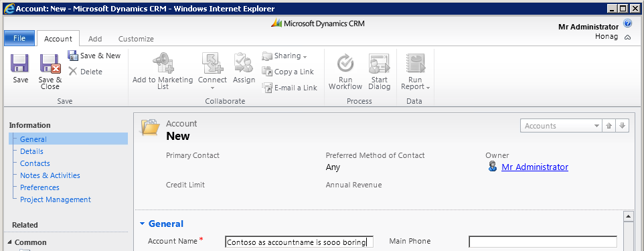Screen dimensions: 644x251
Task: Click the owner user icon
Action: coord(492,167)
